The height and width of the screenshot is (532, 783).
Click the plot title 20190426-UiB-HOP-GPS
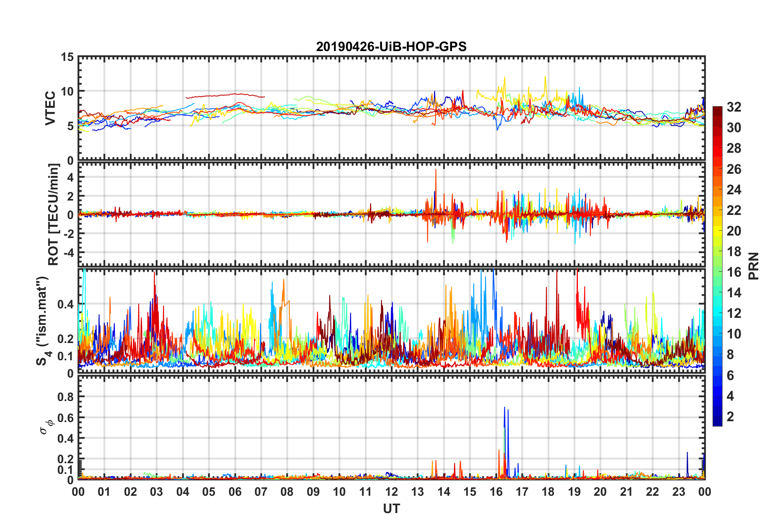(x=391, y=47)
